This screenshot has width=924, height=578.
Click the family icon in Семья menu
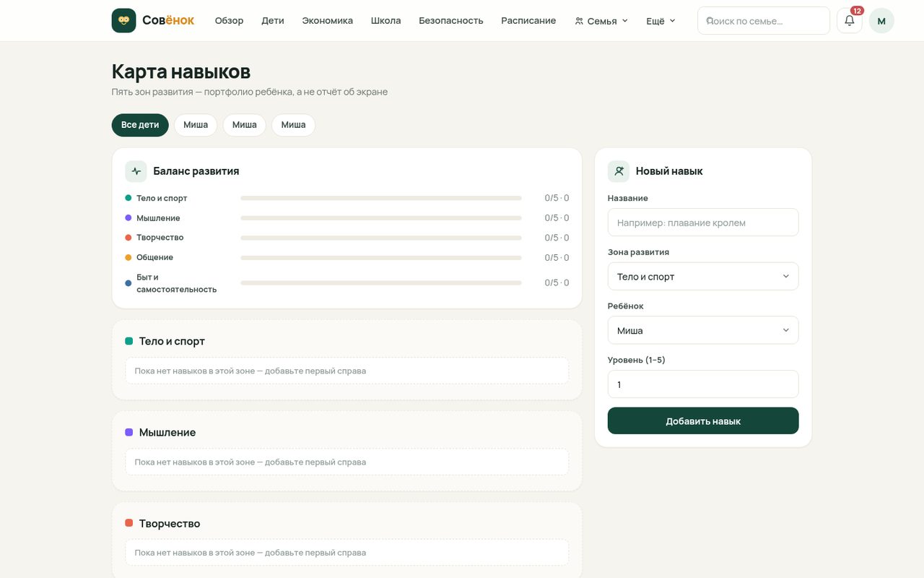pos(579,21)
